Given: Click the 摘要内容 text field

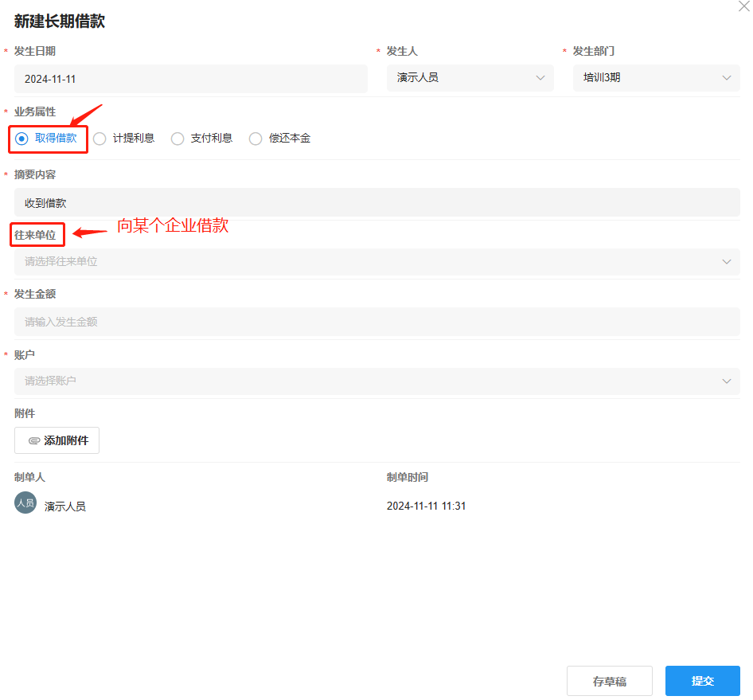Looking at the screenshot, I should pyautogui.click(x=376, y=203).
